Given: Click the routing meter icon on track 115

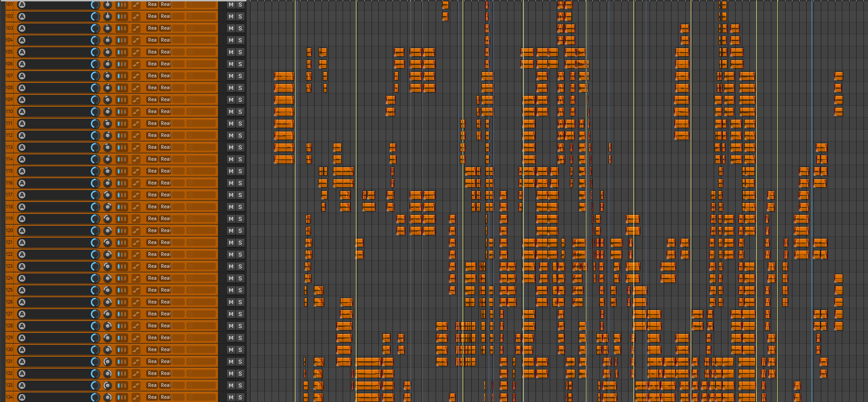Looking at the screenshot, I should [x=122, y=171].
